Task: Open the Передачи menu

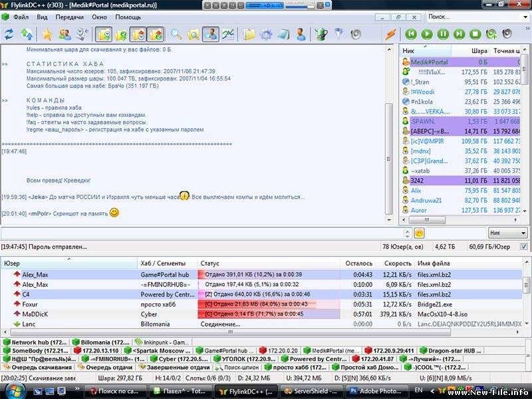Action: [x=68, y=17]
